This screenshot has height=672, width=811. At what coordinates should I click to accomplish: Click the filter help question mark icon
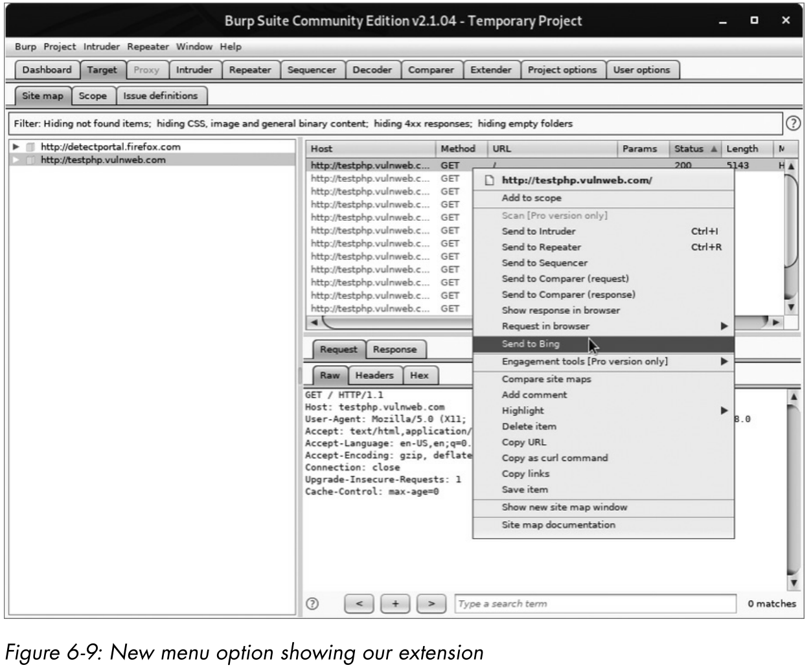tap(793, 123)
